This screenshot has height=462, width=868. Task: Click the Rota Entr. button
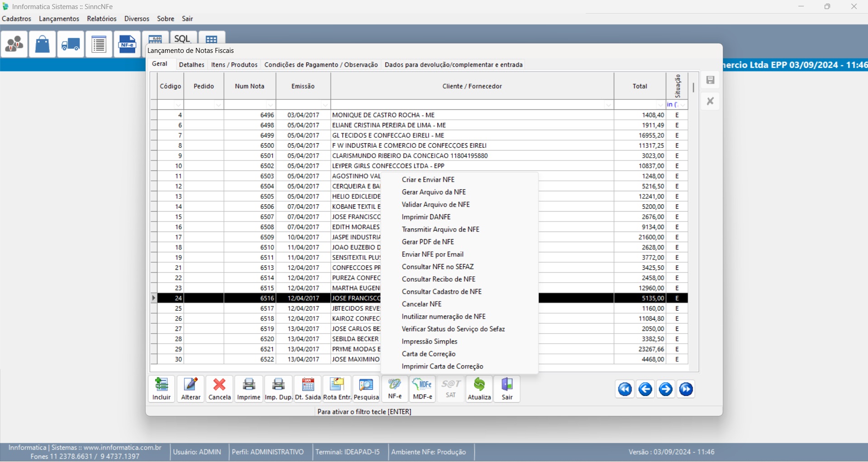point(337,389)
